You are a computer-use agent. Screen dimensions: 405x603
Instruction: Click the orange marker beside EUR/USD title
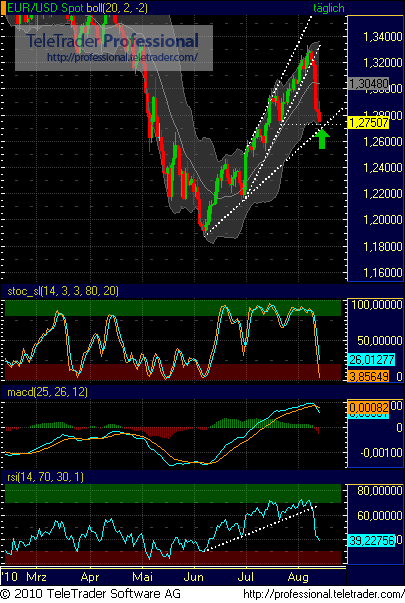(3, 8)
